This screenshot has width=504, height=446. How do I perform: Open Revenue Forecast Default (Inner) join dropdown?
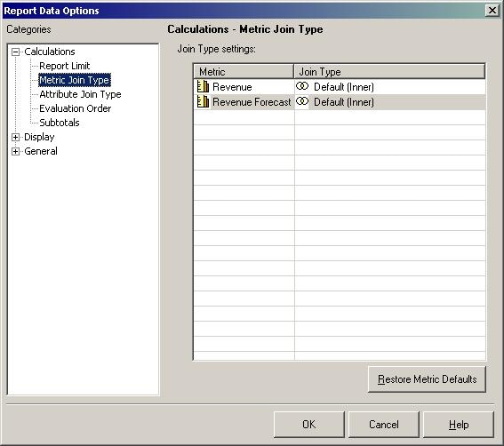pyautogui.click(x=344, y=102)
